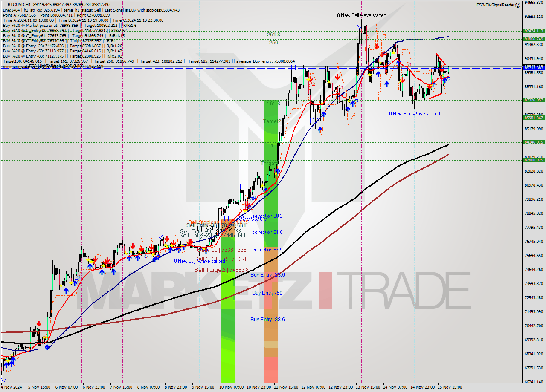Click the 85179.990 price axis value
The image size is (546, 392).
click(534, 129)
